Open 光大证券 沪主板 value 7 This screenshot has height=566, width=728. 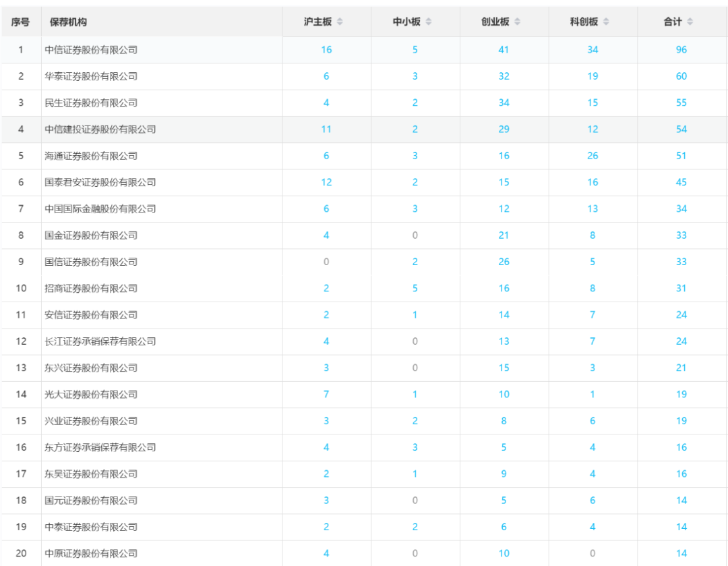pyautogui.click(x=326, y=394)
